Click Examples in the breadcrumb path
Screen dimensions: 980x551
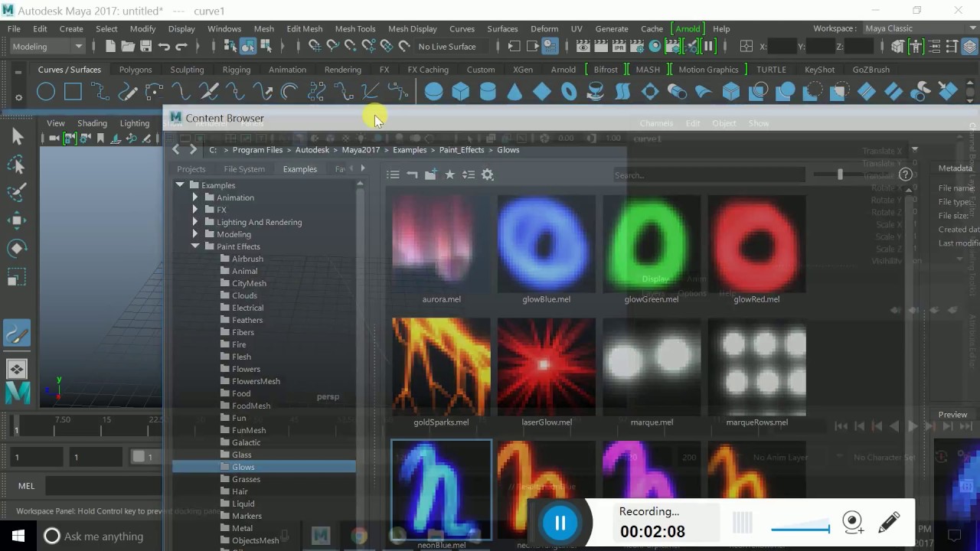410,150
